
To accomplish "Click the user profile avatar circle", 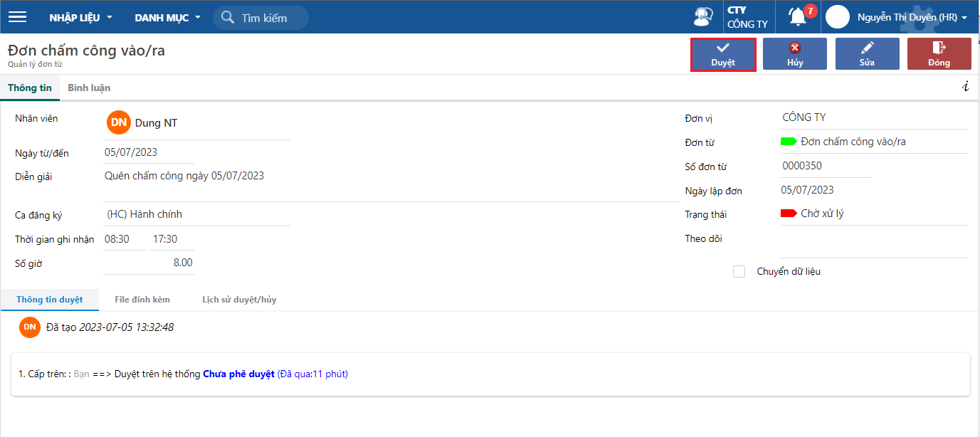I will [837, 17].
